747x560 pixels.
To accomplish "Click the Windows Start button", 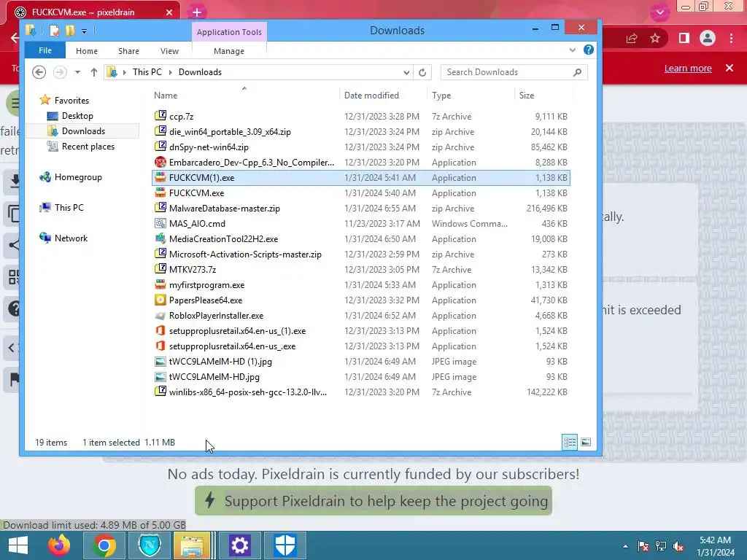I will pos(18,545).
